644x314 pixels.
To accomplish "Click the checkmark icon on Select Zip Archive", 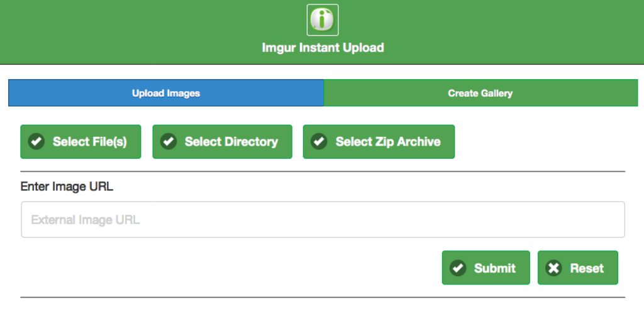I will tap(319, 142).
